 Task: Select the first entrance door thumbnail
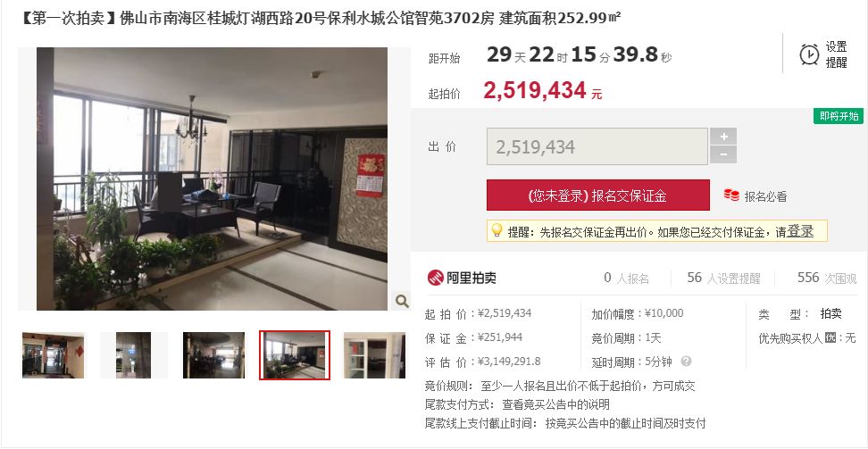tap(54, 355)
